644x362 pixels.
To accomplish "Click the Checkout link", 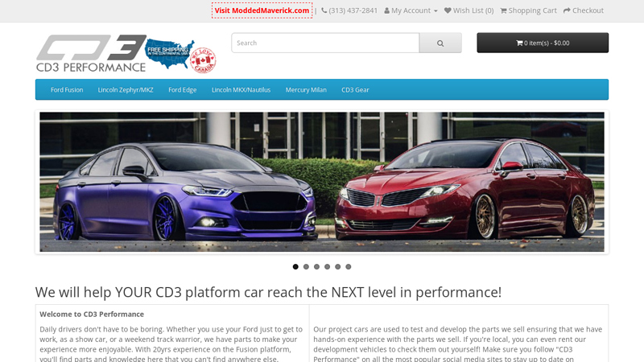I will pyautogui.click(x=583, y=10).
